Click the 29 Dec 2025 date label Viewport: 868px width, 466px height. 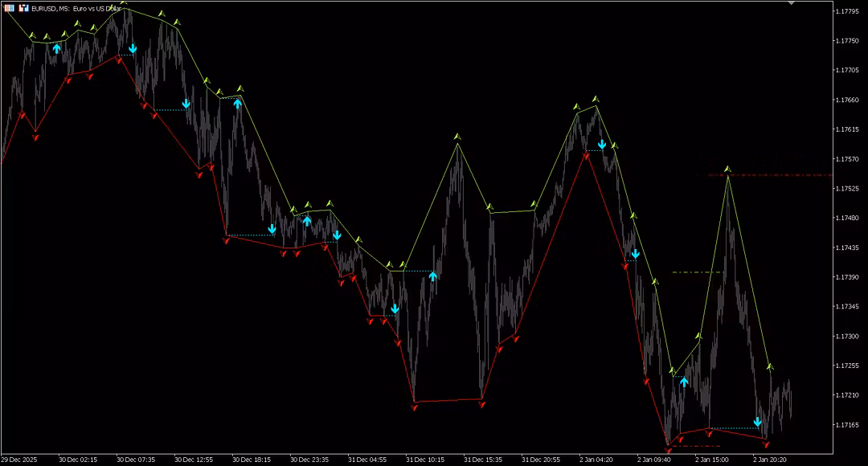pos(19,460)
